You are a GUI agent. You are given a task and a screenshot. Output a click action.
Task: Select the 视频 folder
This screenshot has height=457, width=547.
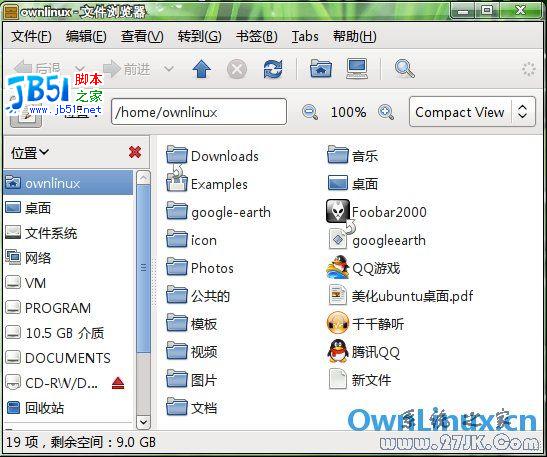click(x=192, y=352)
